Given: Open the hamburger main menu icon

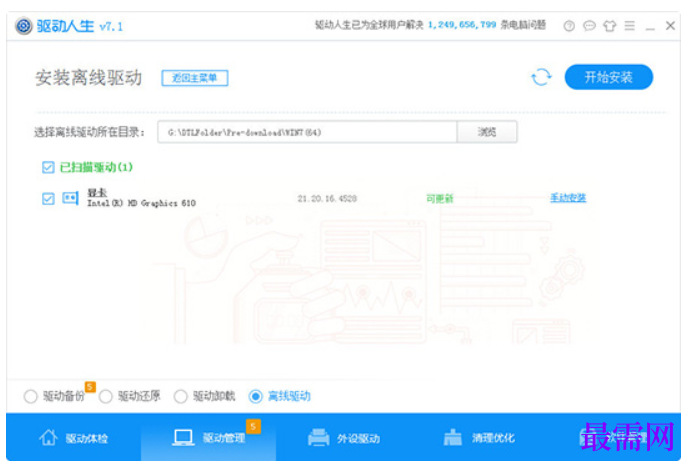Looking at the screenshot, I should point(630,26).
